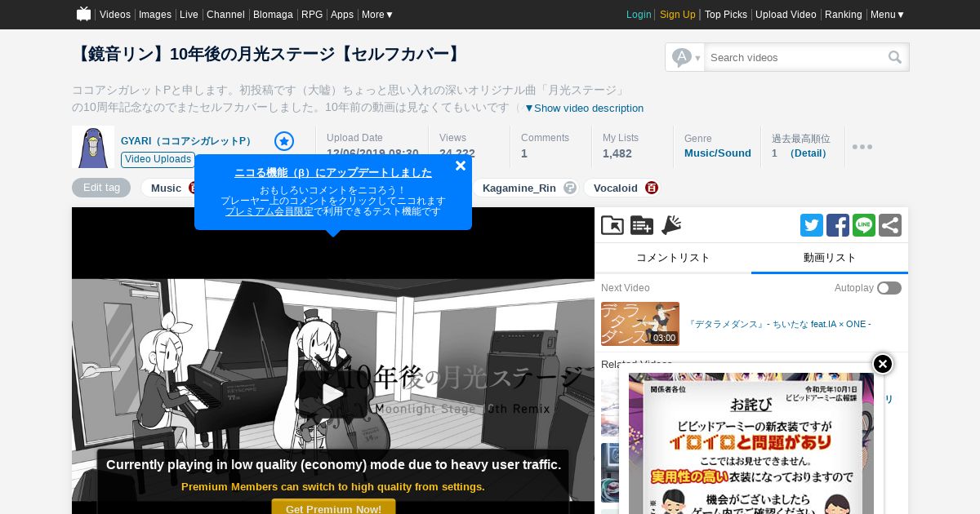The width and height of the screenshot is (980, 514).
Task: Select the Kagamine_Rin tag
Action: point(519,188)
